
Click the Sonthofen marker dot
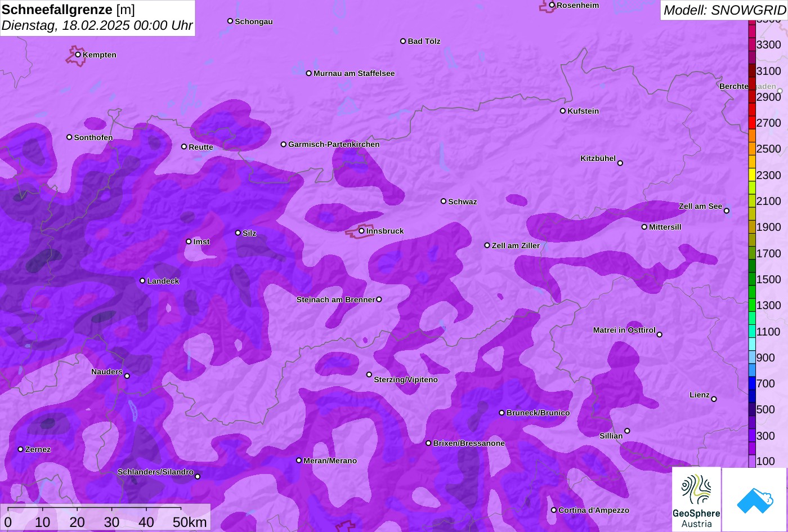click(69, 137)
